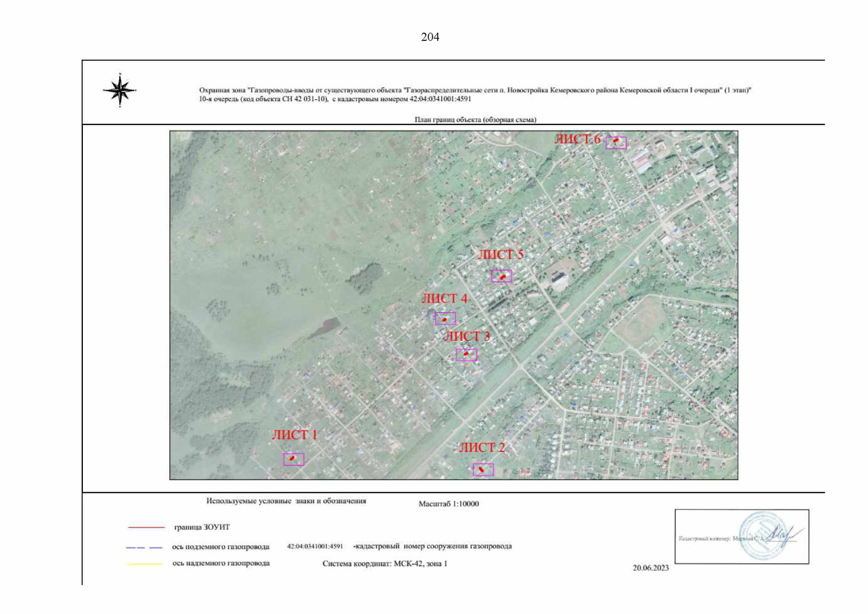The width and height of the screenshot is (868, 614).
Task: Click the ЛИСТ 5 magenta marker box
Action: pos(501,276)
